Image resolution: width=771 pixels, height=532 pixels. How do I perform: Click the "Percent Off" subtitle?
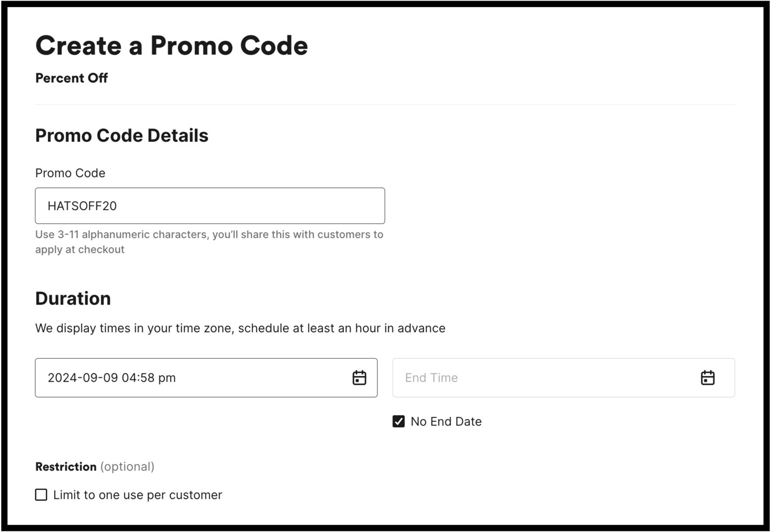[x=72, y=78]
